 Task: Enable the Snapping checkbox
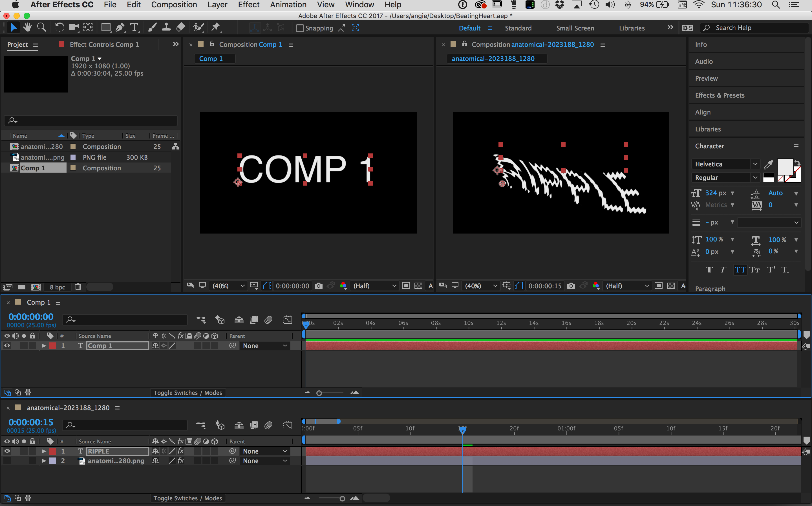[x=300, y=28]
